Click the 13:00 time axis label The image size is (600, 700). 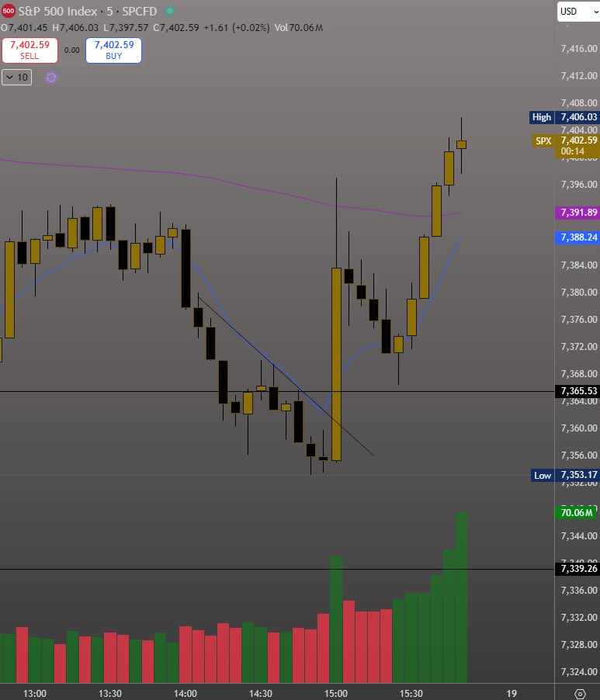pyautogui.click(x=35, y=693)
